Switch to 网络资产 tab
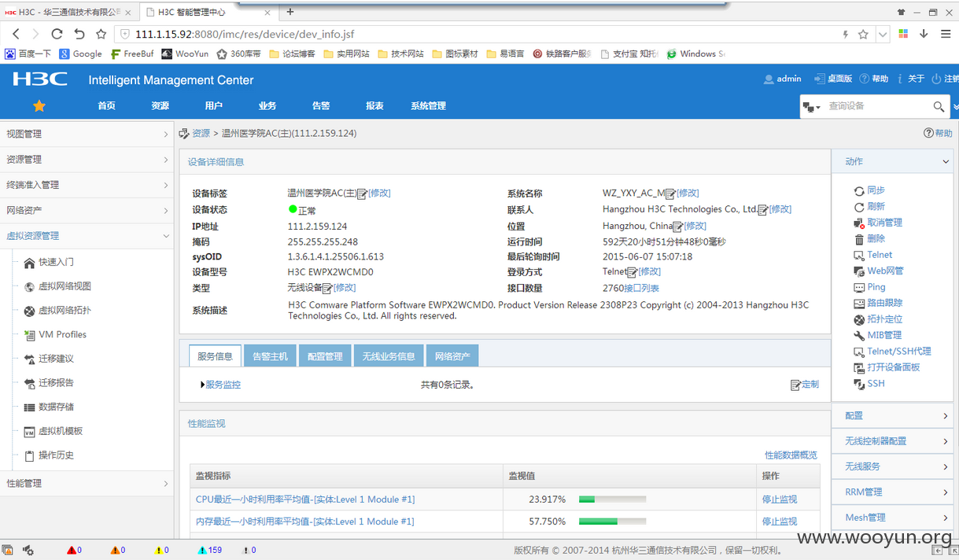Image resolution: width=959 pixels, height=560 pixels. pyautogui.click(x=452, y=356)
